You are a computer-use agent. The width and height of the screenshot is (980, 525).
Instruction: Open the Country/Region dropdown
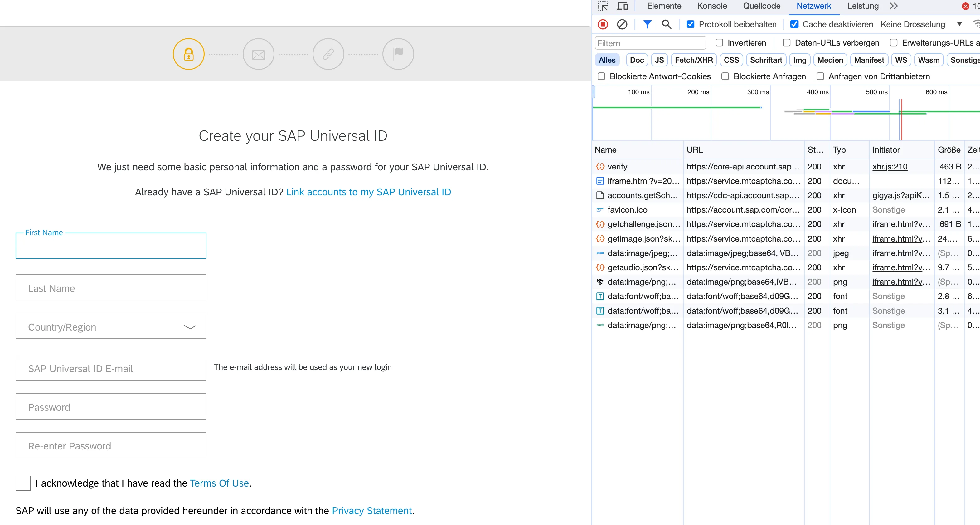click(x=111, y=326)
